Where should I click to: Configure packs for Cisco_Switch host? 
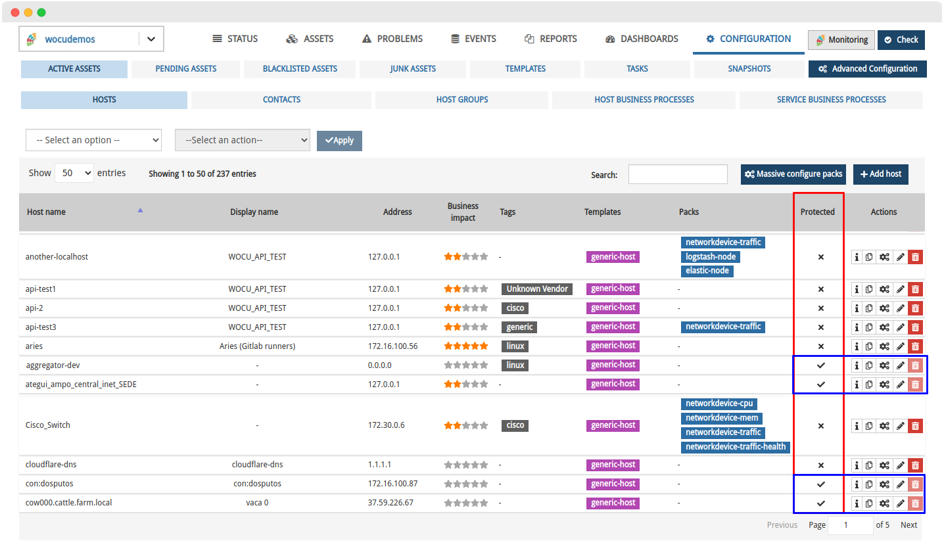[x=885, y=426]
